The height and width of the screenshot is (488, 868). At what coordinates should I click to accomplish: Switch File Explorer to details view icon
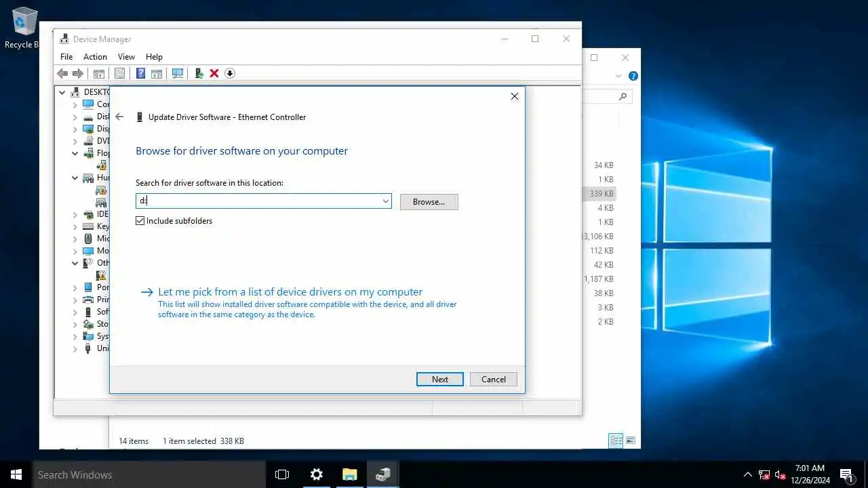tap(616, 441)
